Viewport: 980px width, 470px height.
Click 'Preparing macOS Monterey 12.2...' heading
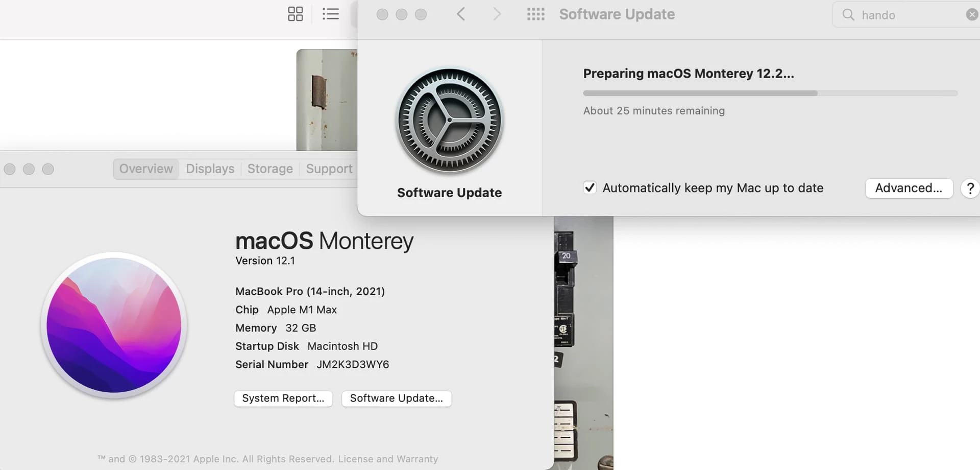coord(689,74)
